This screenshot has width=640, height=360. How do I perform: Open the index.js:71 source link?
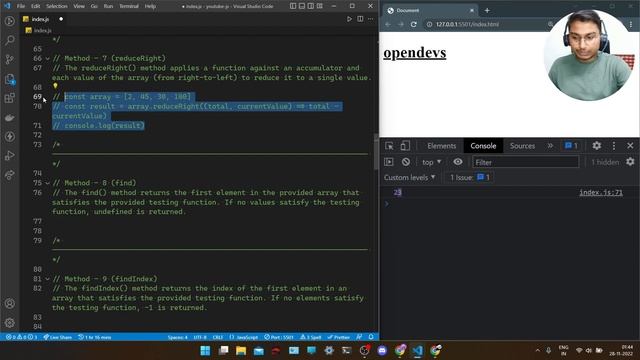tap(601, 192)
